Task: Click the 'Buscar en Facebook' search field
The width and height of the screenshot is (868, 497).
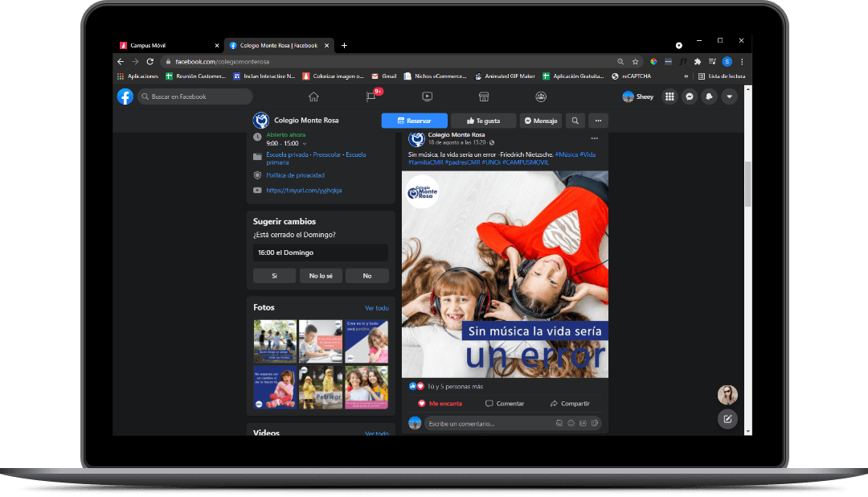Action: pyautogui.click(x=194, y=97)
